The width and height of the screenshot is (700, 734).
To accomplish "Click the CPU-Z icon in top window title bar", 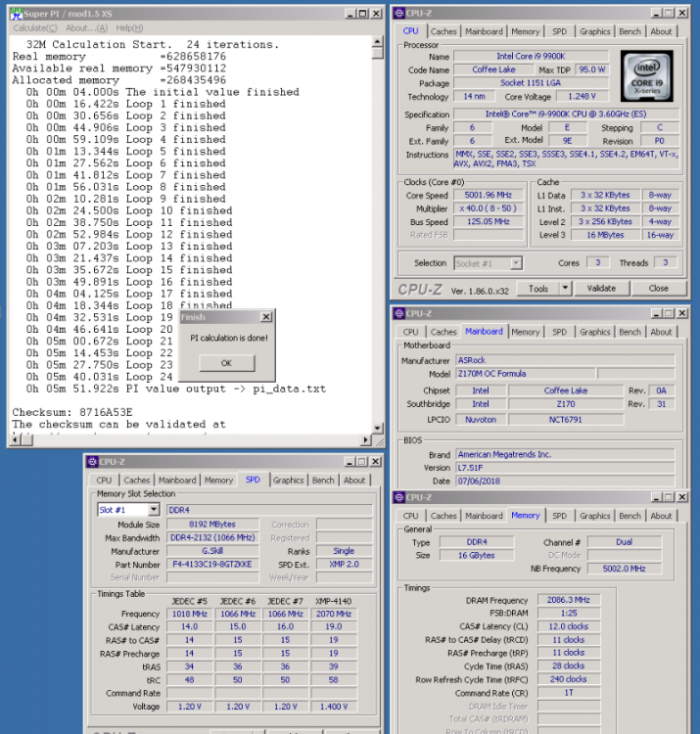I will [x=398, y=13].
